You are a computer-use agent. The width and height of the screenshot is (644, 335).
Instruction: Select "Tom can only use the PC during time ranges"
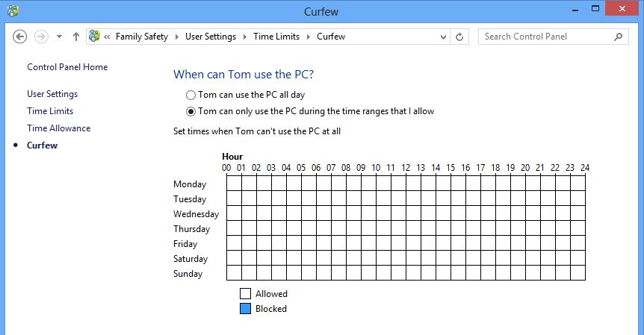tap(191, 111)
